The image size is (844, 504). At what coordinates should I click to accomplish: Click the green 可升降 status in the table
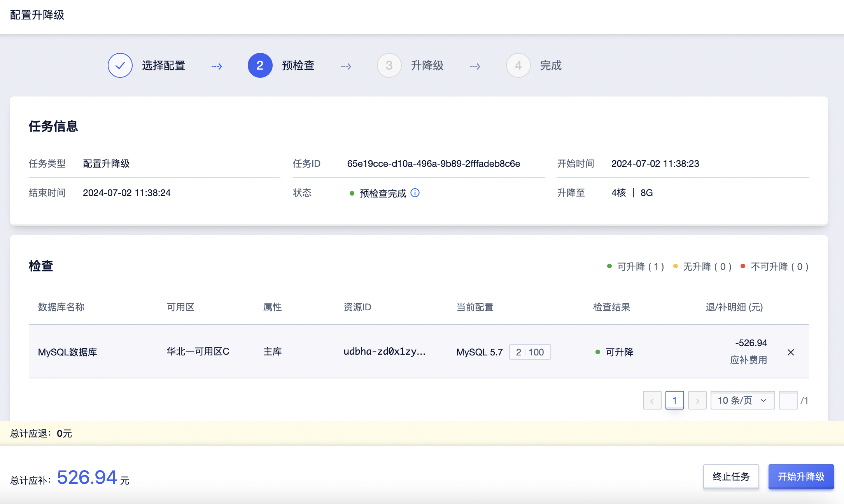pos(620,352)
